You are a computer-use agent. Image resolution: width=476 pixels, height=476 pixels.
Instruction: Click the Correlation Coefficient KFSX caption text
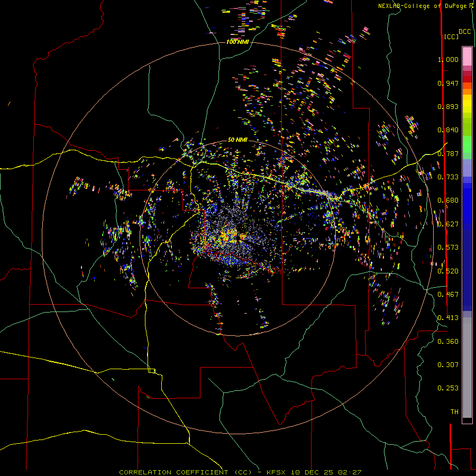click(x=240, y=472)
